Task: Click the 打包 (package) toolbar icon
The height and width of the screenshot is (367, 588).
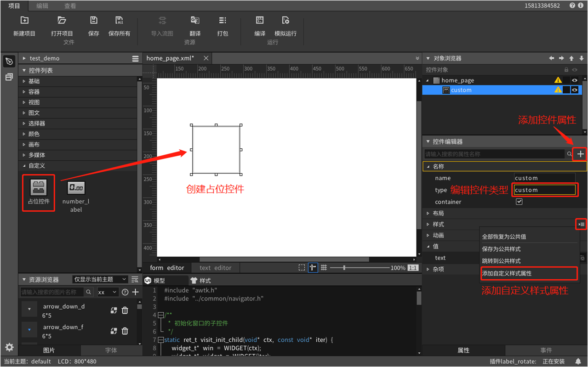Action: (223, 20)
